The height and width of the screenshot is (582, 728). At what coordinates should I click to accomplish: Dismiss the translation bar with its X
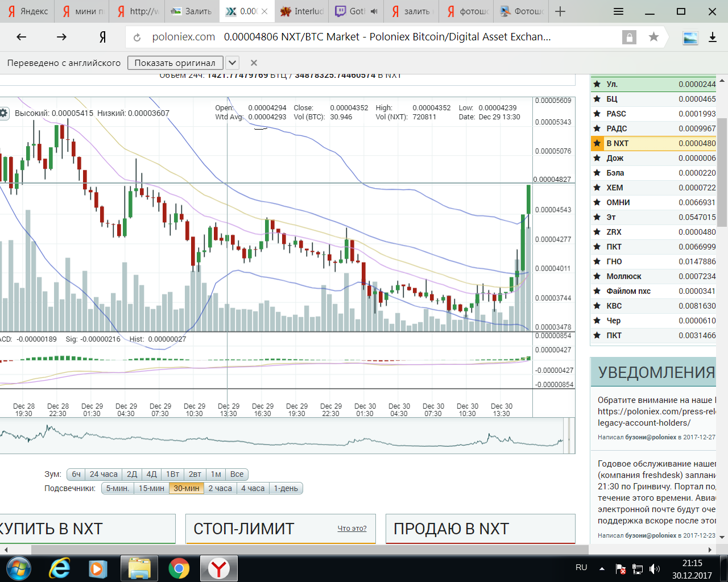[254, 63]
